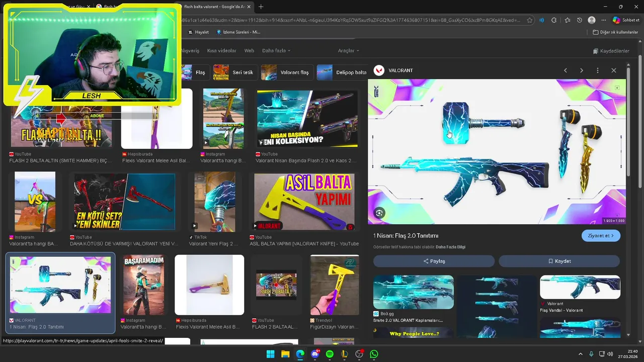Click the large Flaş 2.0 preview image
This screenshot has width=644, height=362.
(x=497, y=151)
